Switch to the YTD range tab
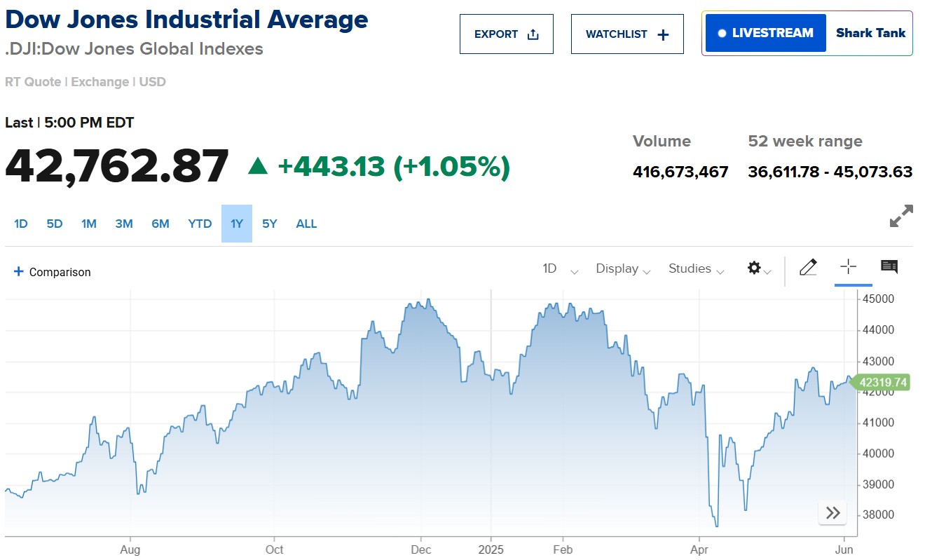Image resolution: width=925 pixels, height=560 pixels. point(200,224)
